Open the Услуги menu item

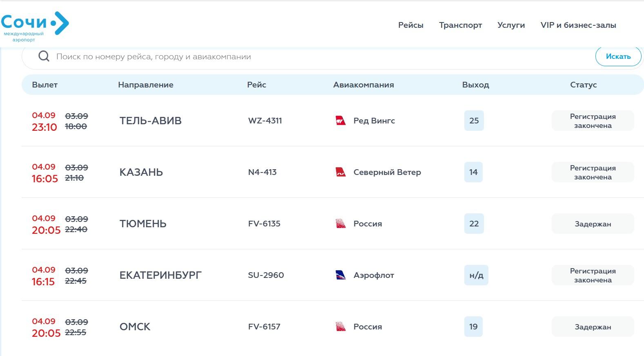tap(511, 25)
